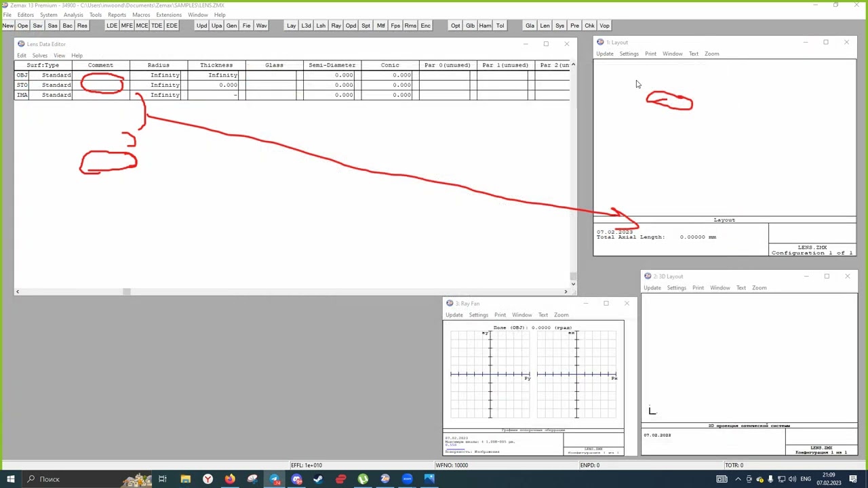Open Steam from the taskbar

point(318,479)
